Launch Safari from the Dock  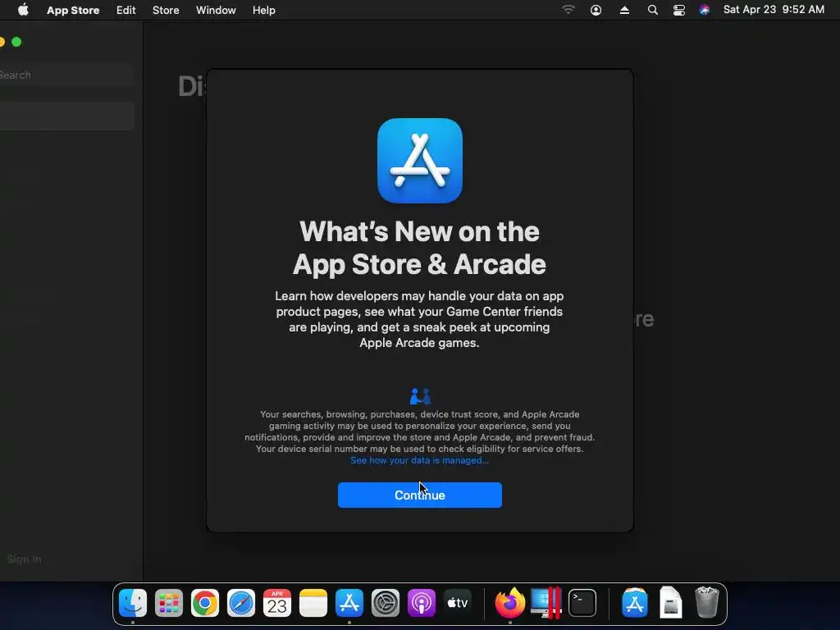[240, 603]
